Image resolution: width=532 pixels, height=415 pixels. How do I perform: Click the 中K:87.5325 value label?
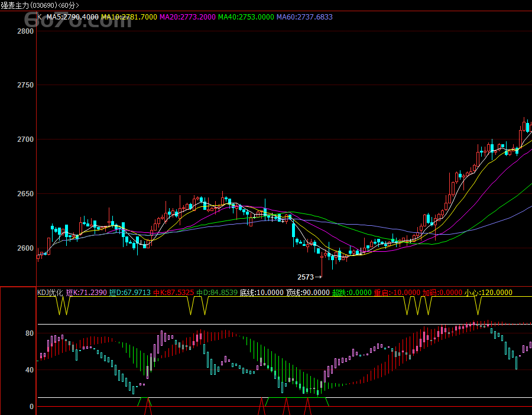click(173, 293)
